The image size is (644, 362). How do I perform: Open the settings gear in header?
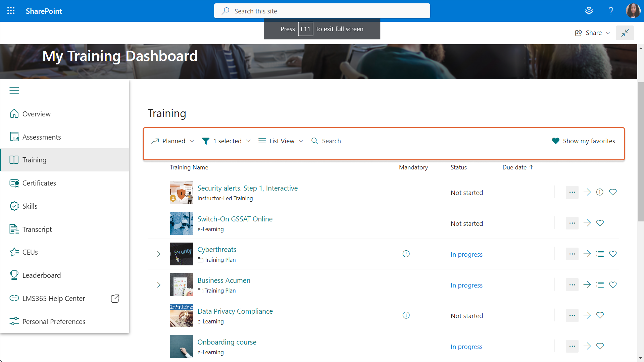(589, 11)
